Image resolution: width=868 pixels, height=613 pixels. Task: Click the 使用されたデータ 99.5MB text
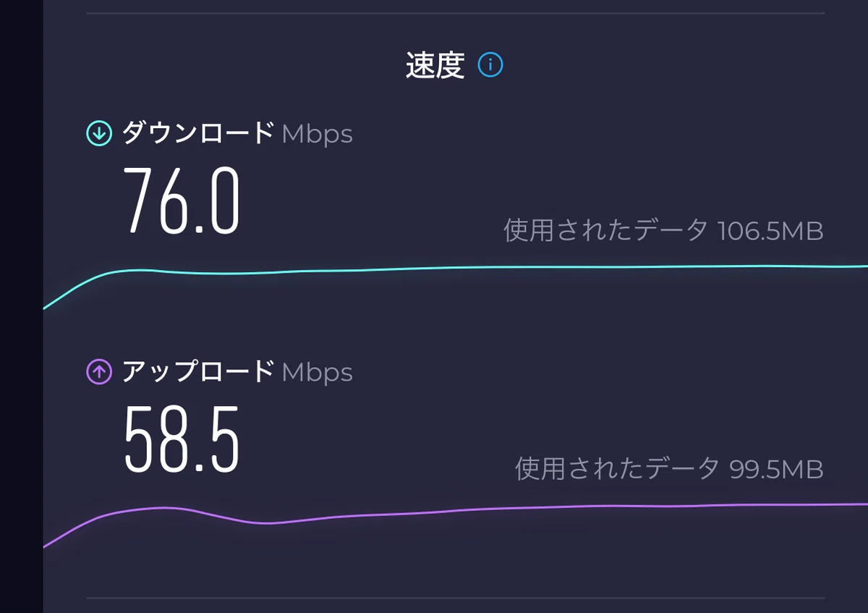click(x=669, y=469)
